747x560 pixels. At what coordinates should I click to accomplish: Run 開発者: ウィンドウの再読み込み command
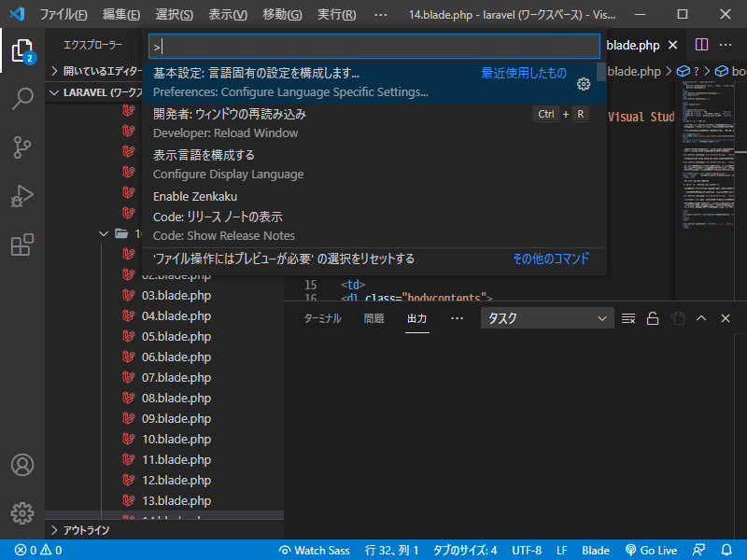(374, 123)
